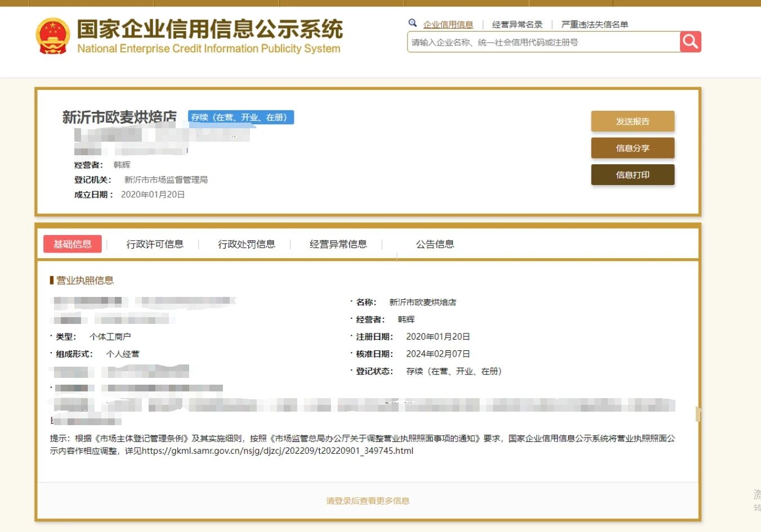The image size is (761, 532).
Task: Click the gkml.samr.gov.cn URL in the notice
Action: (x=277, y=450)
